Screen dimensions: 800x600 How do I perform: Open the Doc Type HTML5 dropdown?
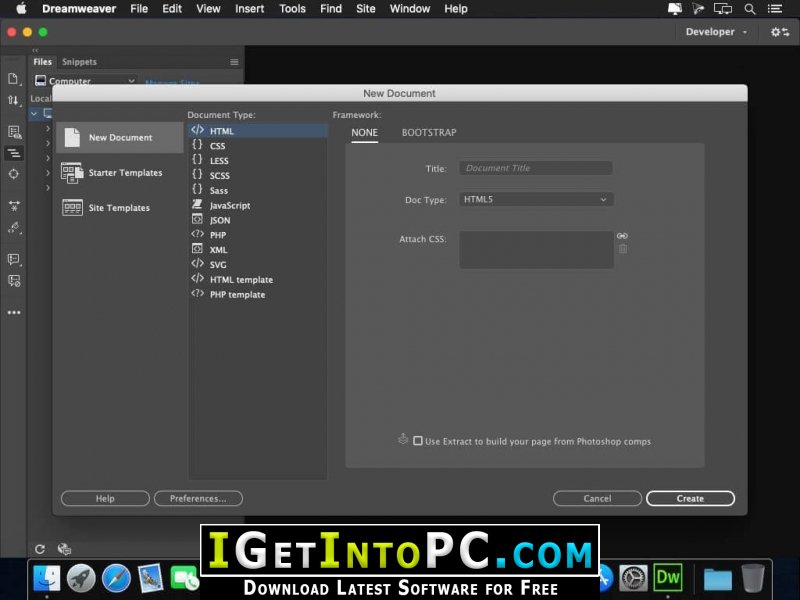[536, 199]
